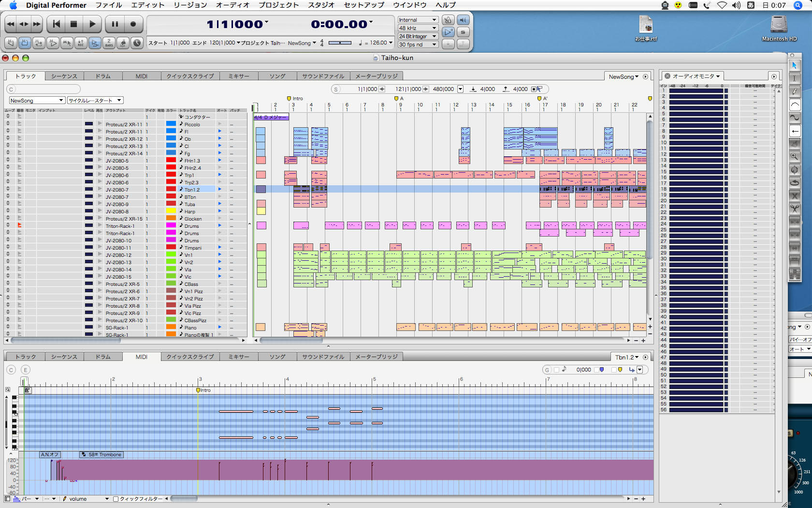Viewport: 812px width, 508px height.
Task: Open the スタジオ menu
Action: [321, 5]
